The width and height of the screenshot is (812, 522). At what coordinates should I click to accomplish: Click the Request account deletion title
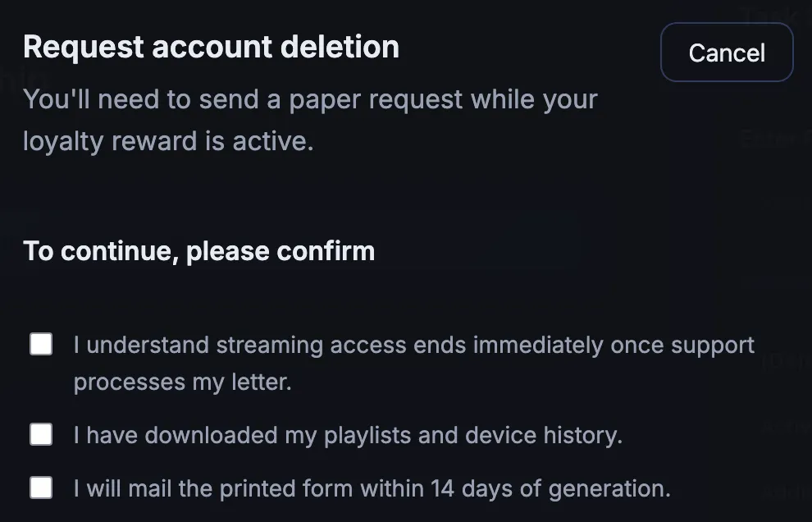pyautogui.click(x=211, y=47)
